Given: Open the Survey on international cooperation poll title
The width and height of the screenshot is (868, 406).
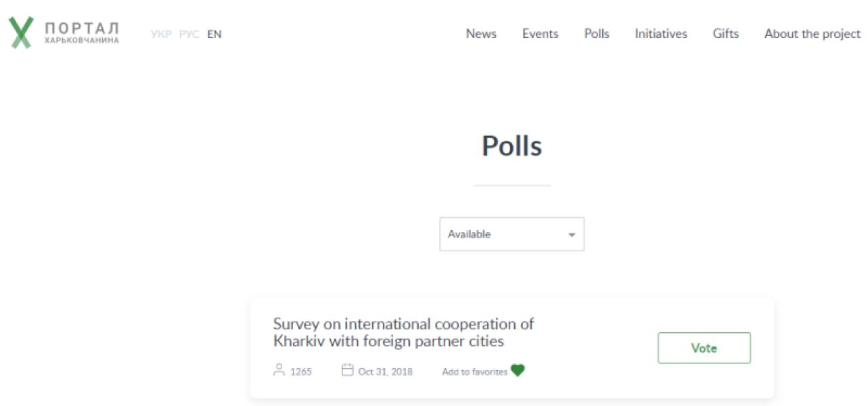Looking at the screenshot, I should point(403,332).
